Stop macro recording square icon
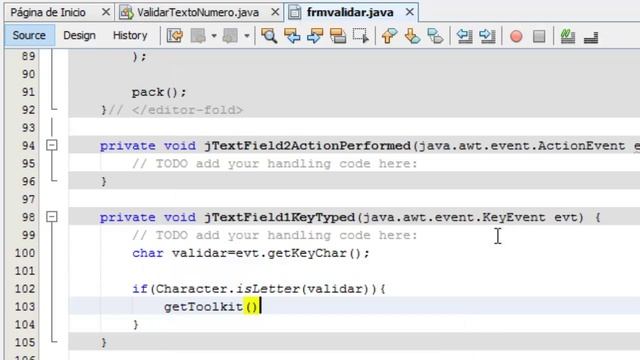 pyautogui.click(x=539, y=36)
